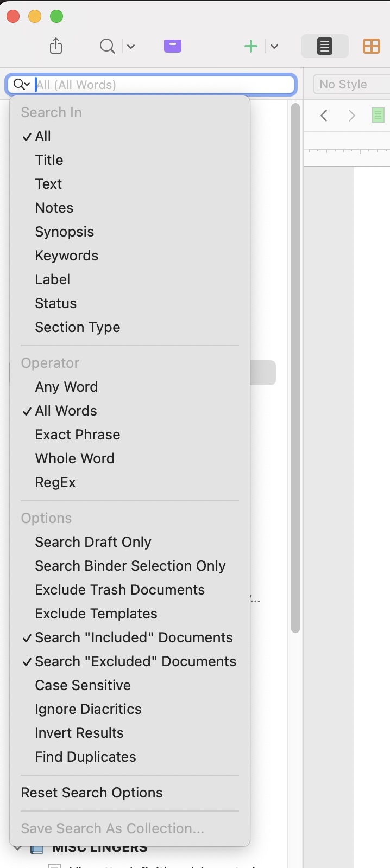
Task: Go forward in editor history
Action: (x=351, y=115)
